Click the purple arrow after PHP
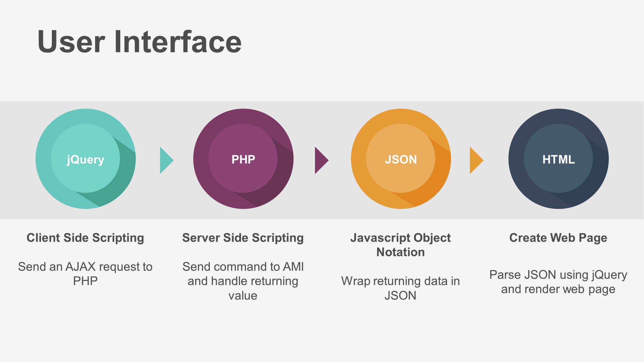 click(x=322, y=160)
